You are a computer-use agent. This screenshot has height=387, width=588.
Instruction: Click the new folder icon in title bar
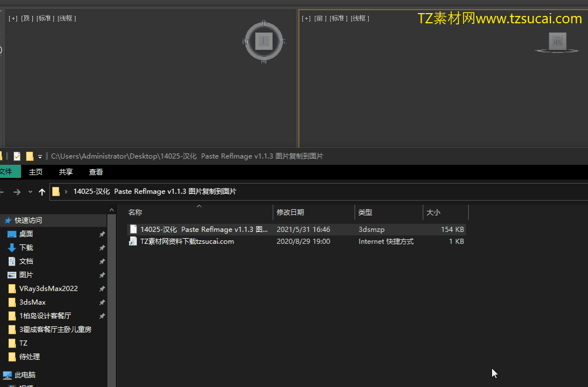click(x=30, y=156)
